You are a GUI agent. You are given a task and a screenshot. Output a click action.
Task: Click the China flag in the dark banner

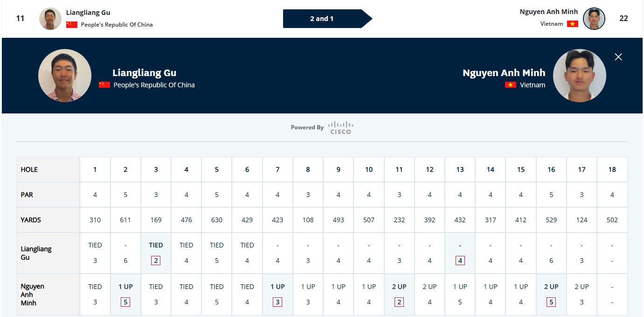[104, 85]
